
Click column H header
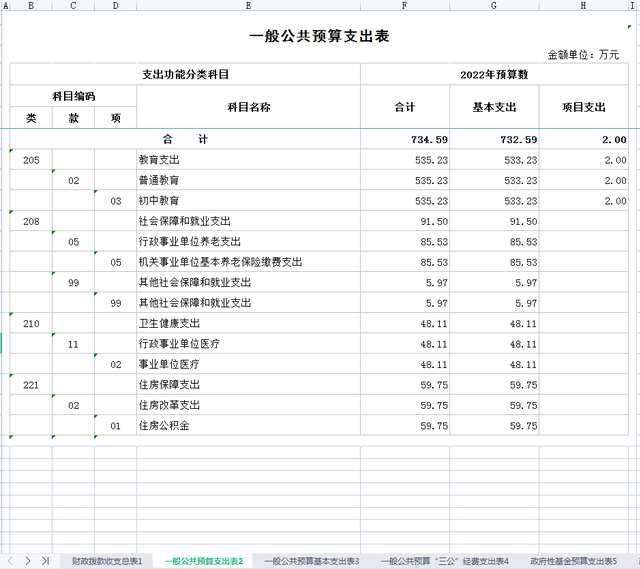(x=583, y=6)
